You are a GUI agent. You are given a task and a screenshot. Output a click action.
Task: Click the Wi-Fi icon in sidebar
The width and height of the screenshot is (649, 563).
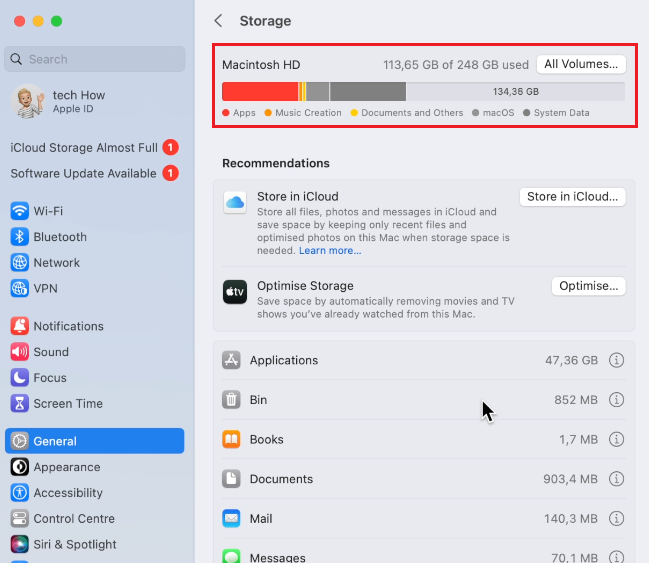pos(19,211)
